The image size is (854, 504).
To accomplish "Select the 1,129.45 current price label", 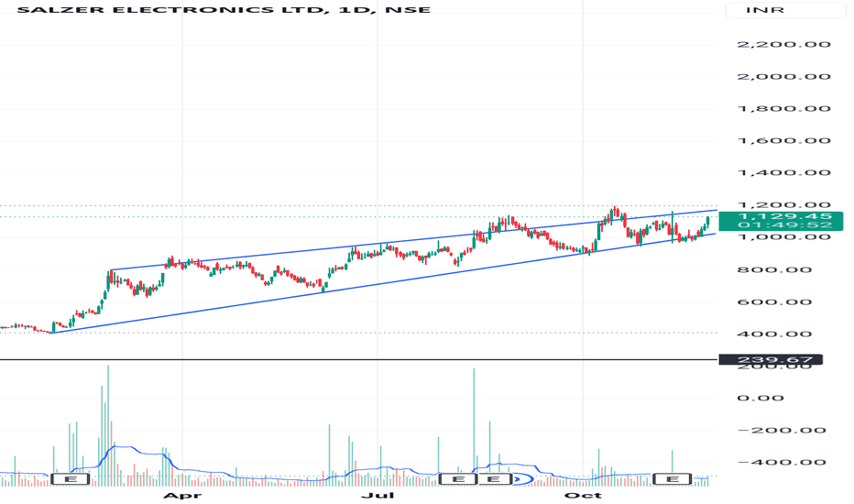I will [x=785, y=216].
